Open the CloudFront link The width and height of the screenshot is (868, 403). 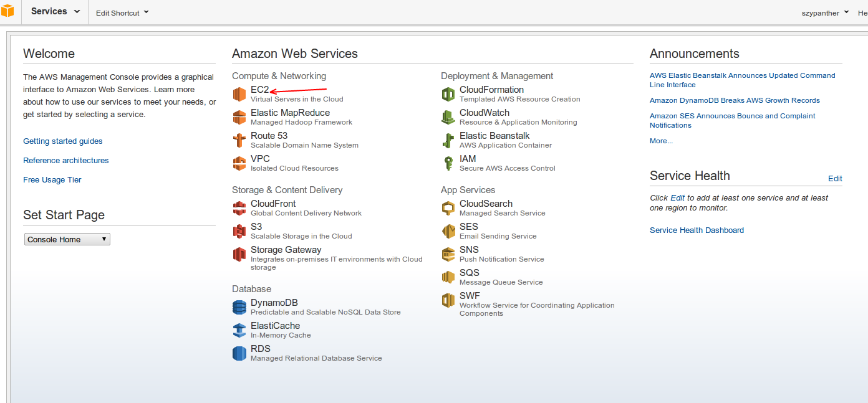[273, 204]
